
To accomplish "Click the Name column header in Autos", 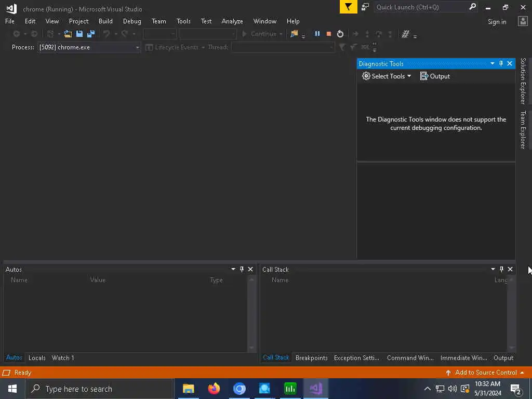I will (x=19, y=280).
